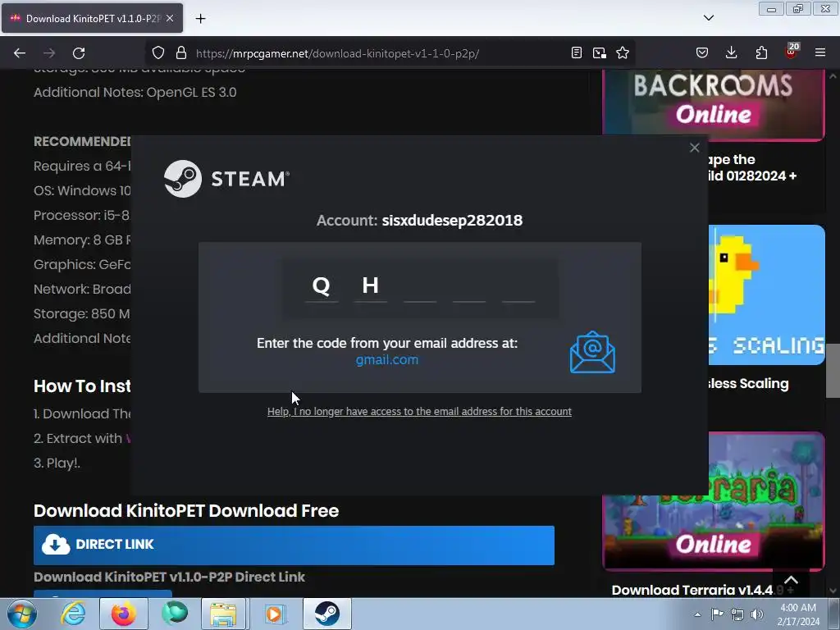Image resolution: width=840 pixels, height=630 pixels.
Task: Click the scroll-to-top arrow button
Action: pyautogui.click(x=792, y=580)
